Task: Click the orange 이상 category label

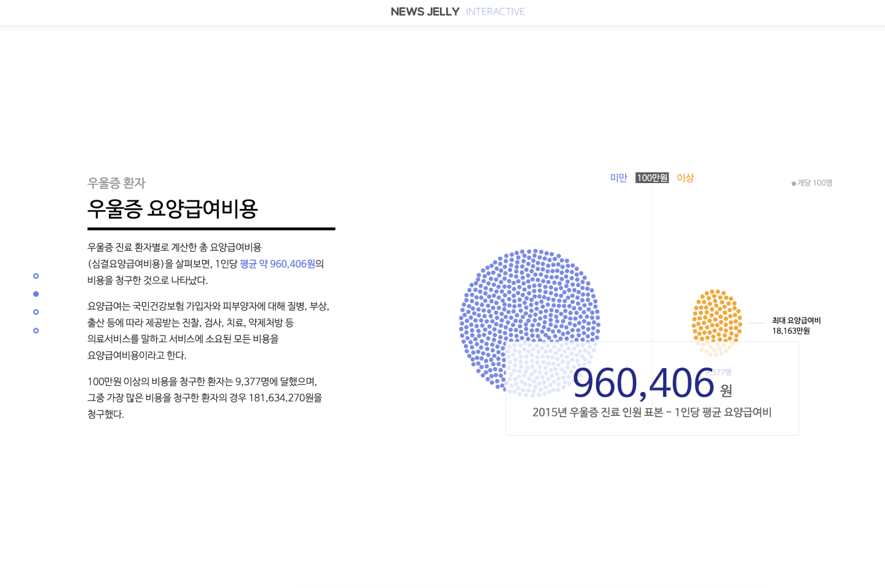Action: [685, 178]
